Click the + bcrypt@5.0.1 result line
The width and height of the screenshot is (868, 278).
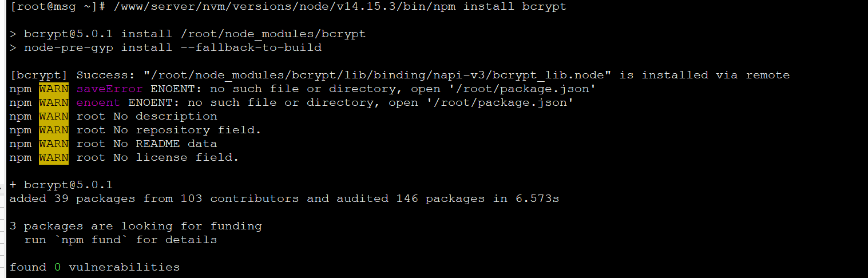tap(61, 185)
